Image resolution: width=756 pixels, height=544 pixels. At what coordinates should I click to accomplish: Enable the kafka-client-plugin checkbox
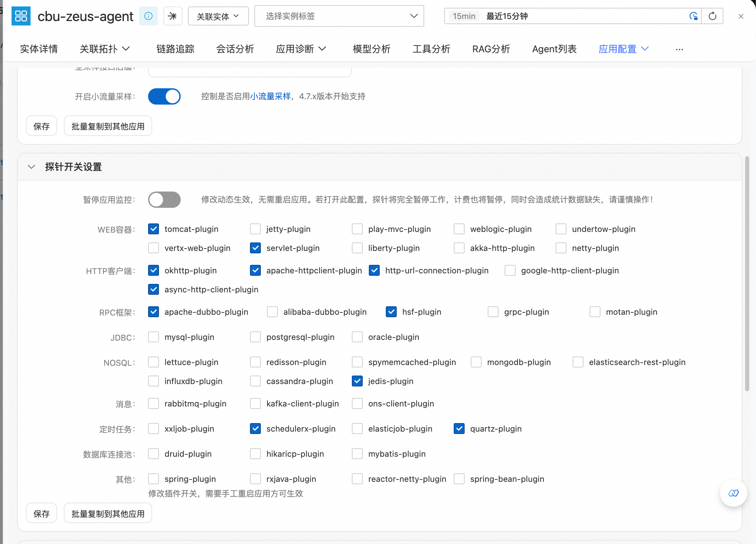(x=255, y=403)
